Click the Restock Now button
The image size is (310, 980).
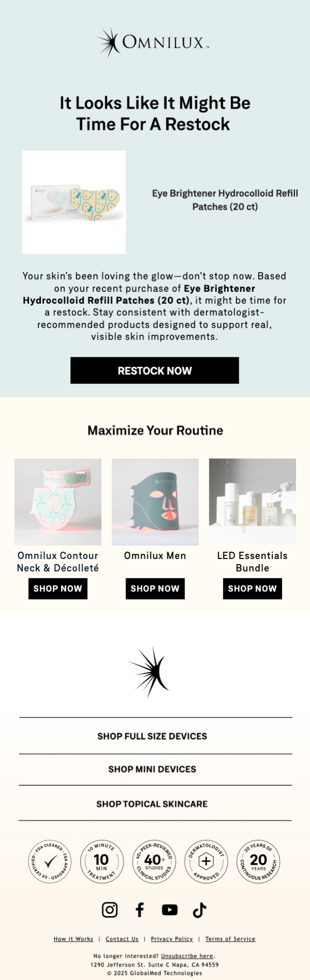154,370
